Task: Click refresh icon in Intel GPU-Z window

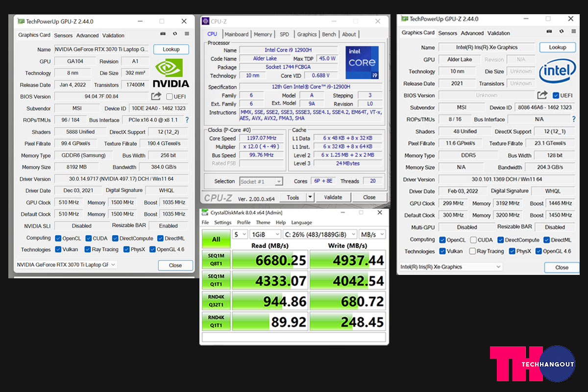Action: coord(561,32)
